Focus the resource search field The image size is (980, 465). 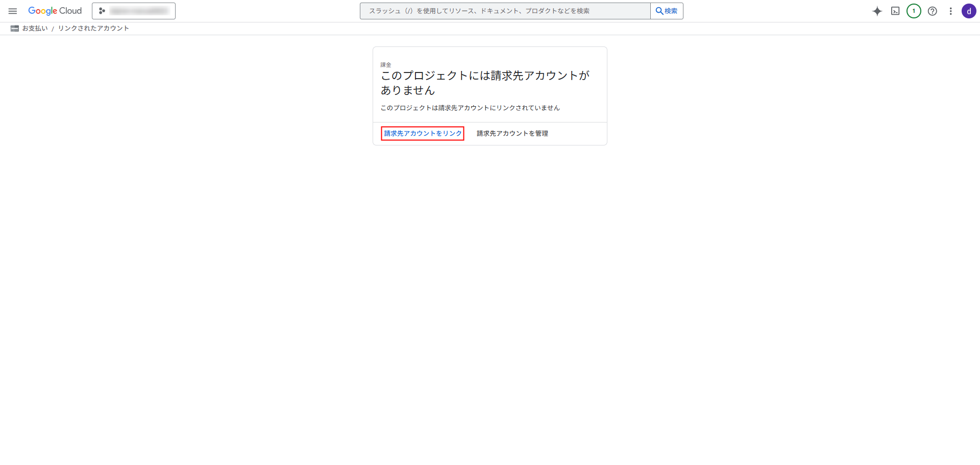pyautogui.click(x=505, y=11)
